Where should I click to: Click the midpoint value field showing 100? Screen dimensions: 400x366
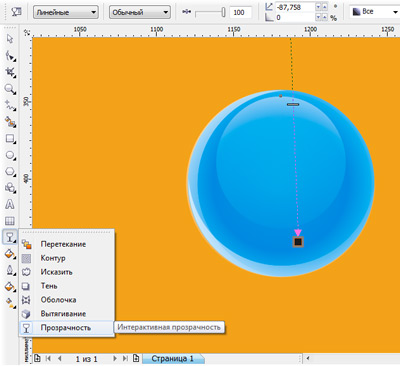[240, 12]
